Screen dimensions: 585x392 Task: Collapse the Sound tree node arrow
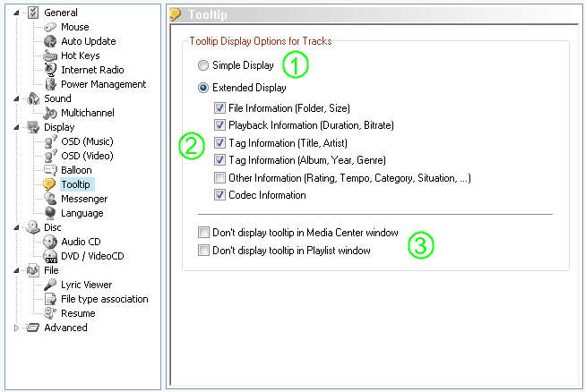pyautogui.click(x=16, y=98)
